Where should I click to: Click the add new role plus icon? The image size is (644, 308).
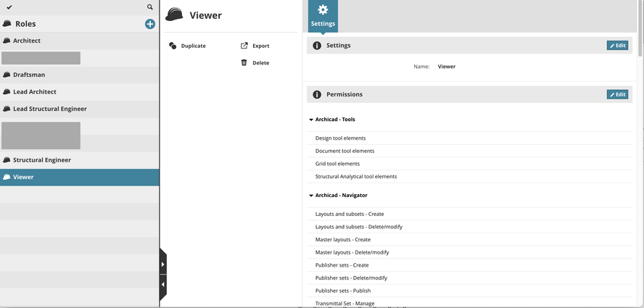pos(149,24)
